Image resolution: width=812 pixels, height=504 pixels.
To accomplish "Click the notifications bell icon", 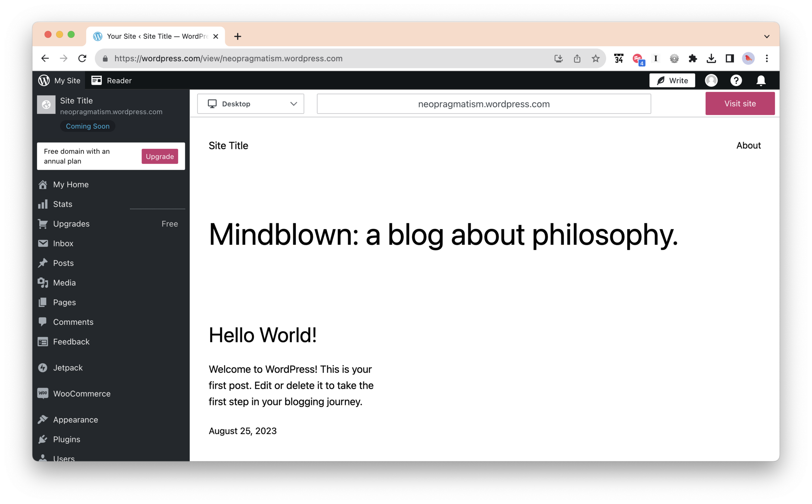I will (x=761, y=81).
